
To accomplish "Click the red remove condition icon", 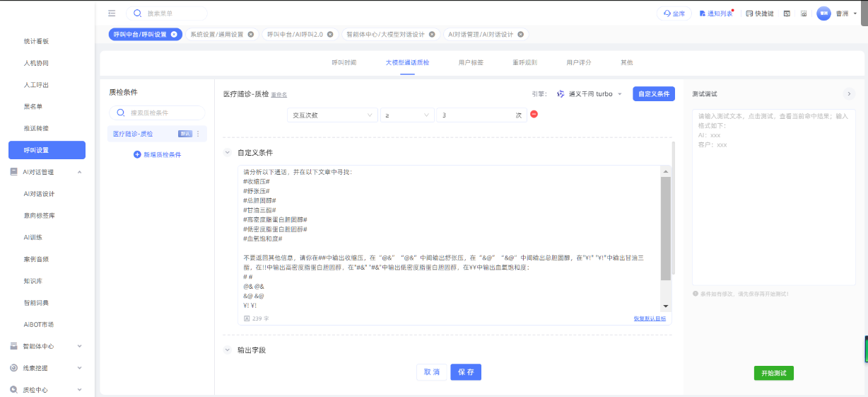I will [534, 115].
